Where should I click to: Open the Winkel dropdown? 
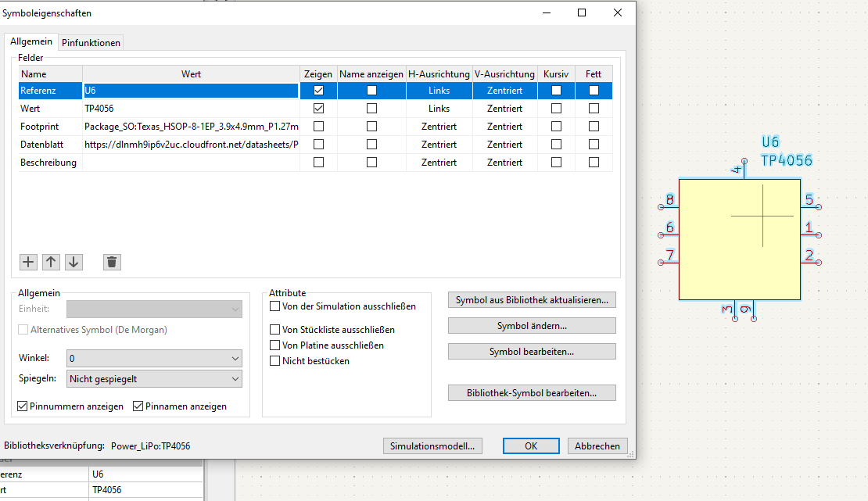coord(154,358)
